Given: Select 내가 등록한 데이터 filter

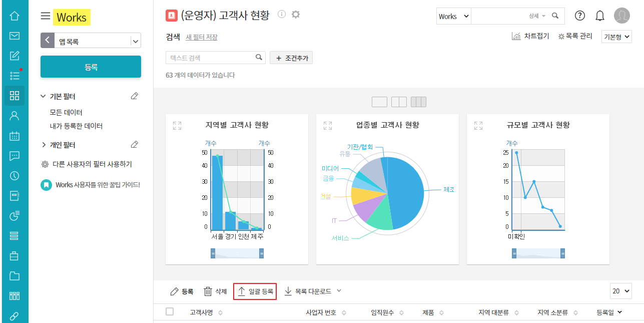Looking at the screenshot, I should click(x=76, y=126).
